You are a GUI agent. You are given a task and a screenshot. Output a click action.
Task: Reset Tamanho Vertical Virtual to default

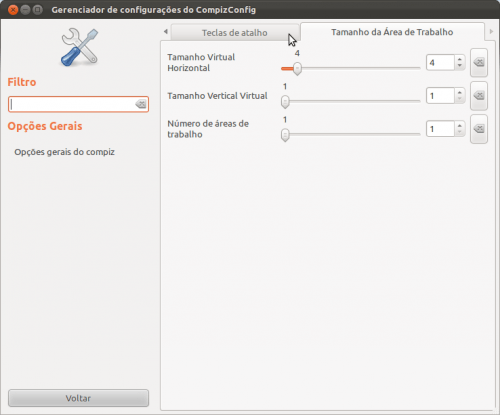click(479, 96)
